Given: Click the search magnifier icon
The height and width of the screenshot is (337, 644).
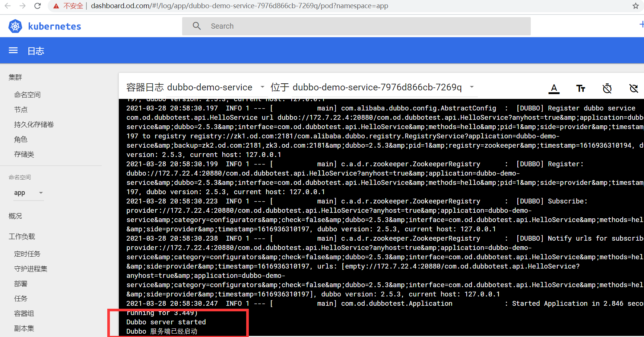Looking at the screenshot, I should click(x=197, y=26).
